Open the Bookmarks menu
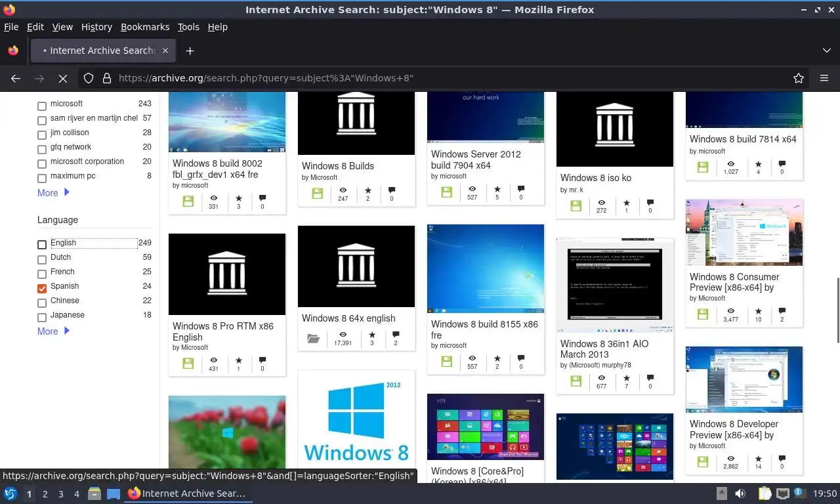Image resolution: width=840 pixels, height=504 pixels. pyautogui.click(x=145, y=27)
